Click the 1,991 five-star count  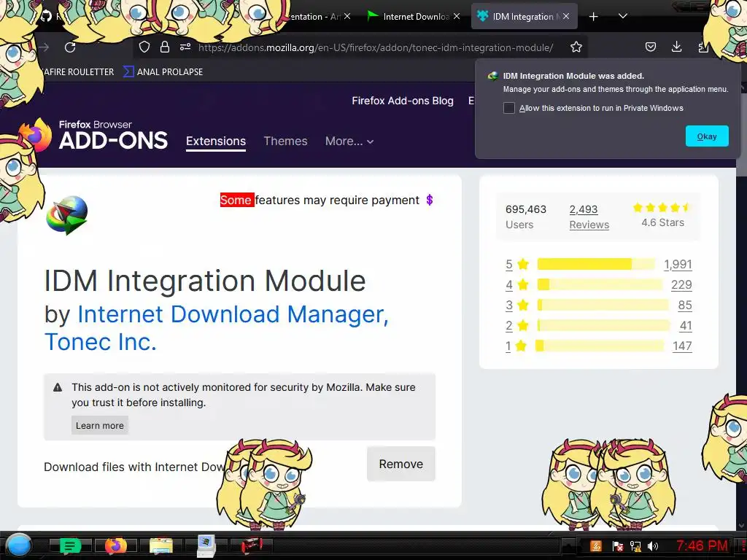[x=678, y=264]
